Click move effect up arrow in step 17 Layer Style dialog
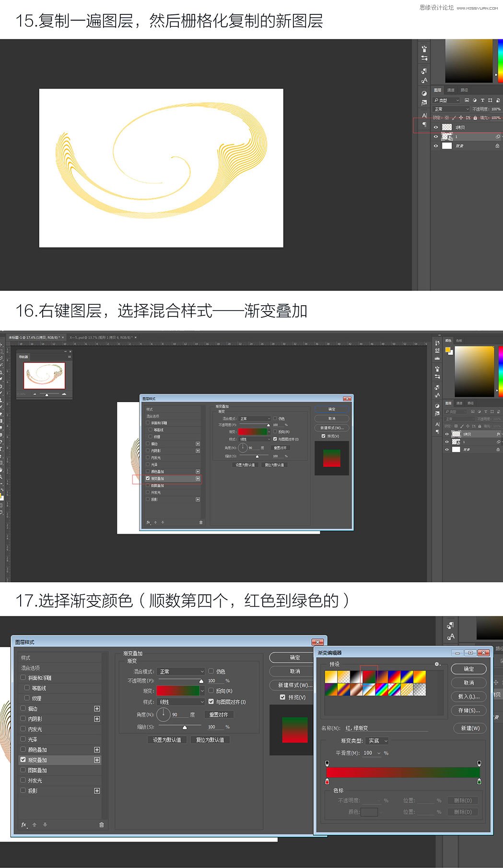Screen dimensions: 503x868 [x=35, y=824]
